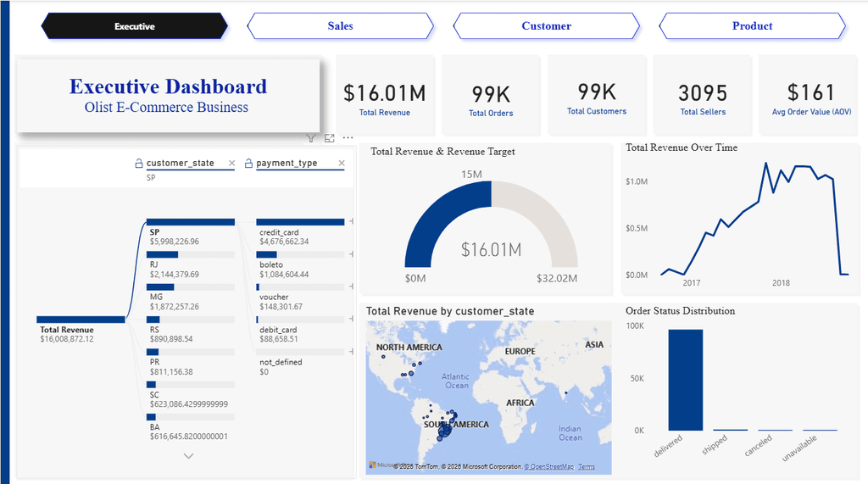Remove the customer_state level with its X
Viewport: 868px width, 484px height.
(232, 163)
